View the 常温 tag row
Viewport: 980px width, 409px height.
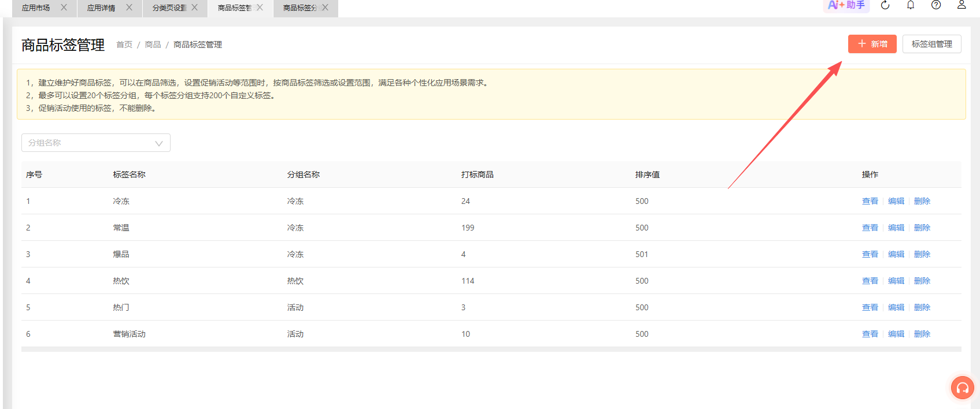(x=870, y=228)
